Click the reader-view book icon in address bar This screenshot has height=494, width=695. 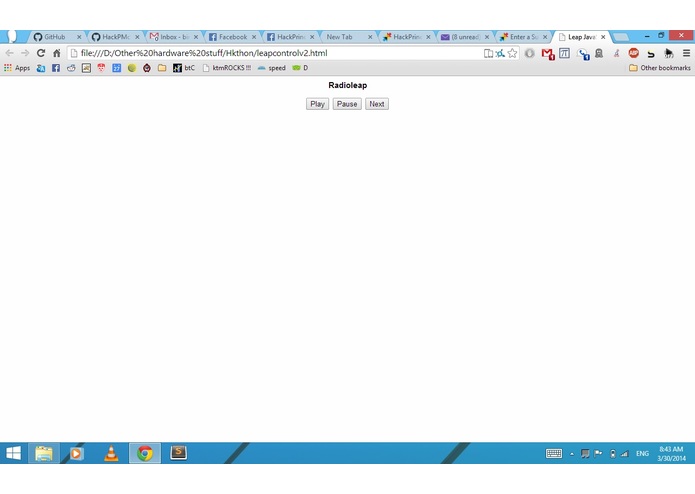pyautogui.click(x=488, y=53)
